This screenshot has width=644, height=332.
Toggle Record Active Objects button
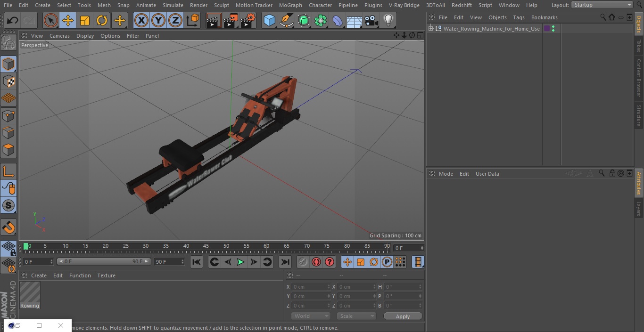coord(303,262)
